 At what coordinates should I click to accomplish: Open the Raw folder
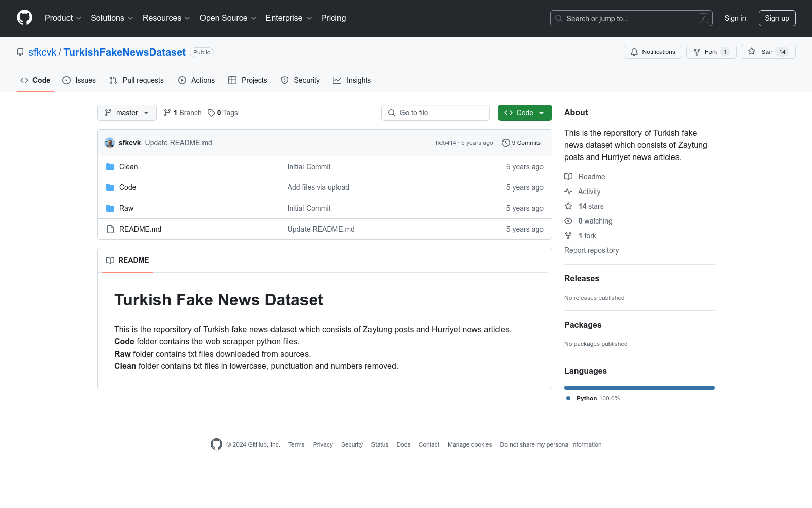pyautogui.click(x=126, y=208)
